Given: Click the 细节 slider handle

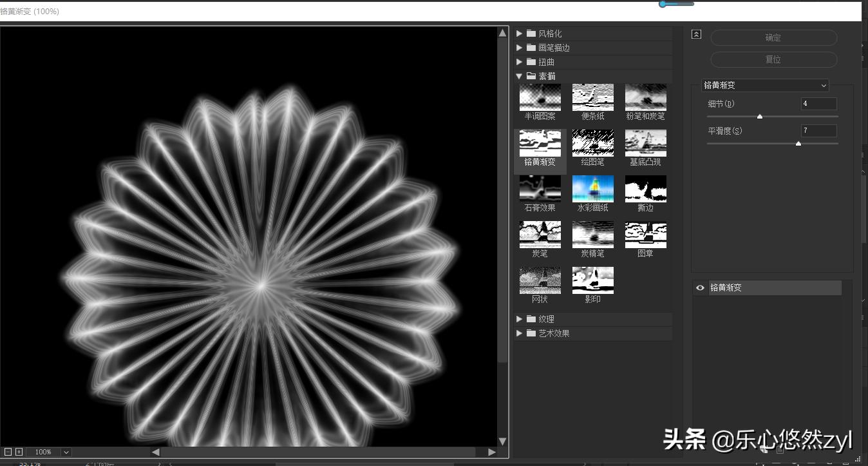Looking at the screenshot, I should coord(760,117).
